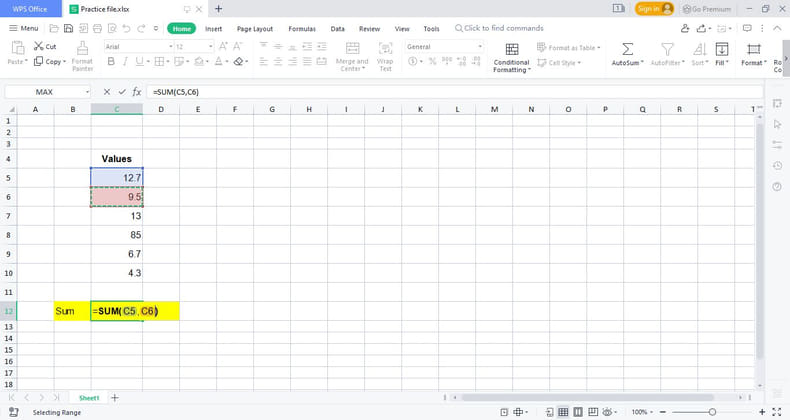The width and height of the screenshot is (790, 420).
Task: Open the Data ribbon tab
Action: point(338,29)
